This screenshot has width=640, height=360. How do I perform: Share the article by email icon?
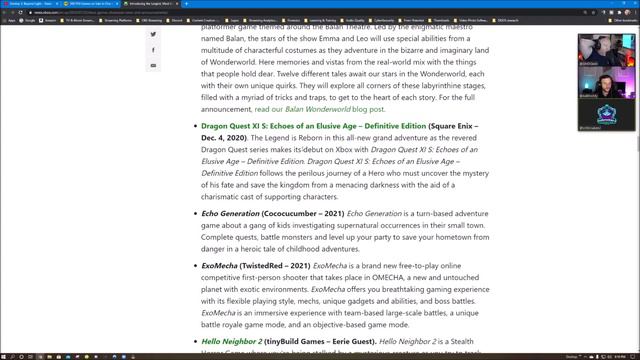[x=153, y=65]
